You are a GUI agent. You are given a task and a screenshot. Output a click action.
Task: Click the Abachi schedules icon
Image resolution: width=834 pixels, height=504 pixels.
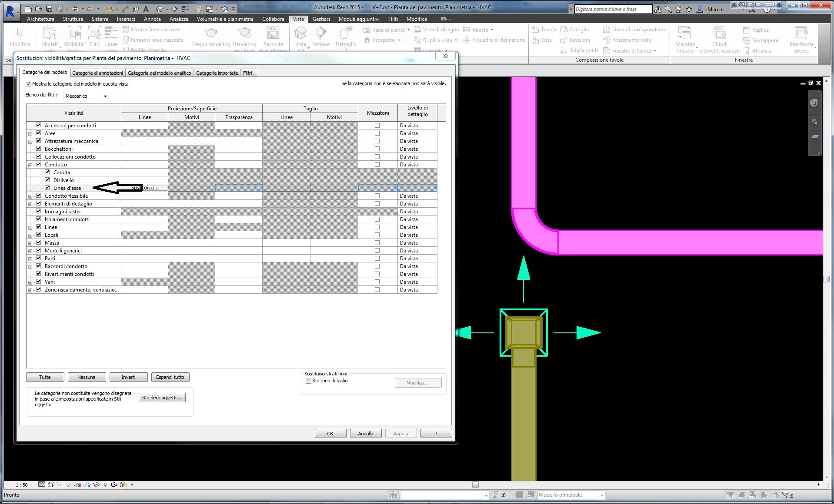tap(467, 30)
